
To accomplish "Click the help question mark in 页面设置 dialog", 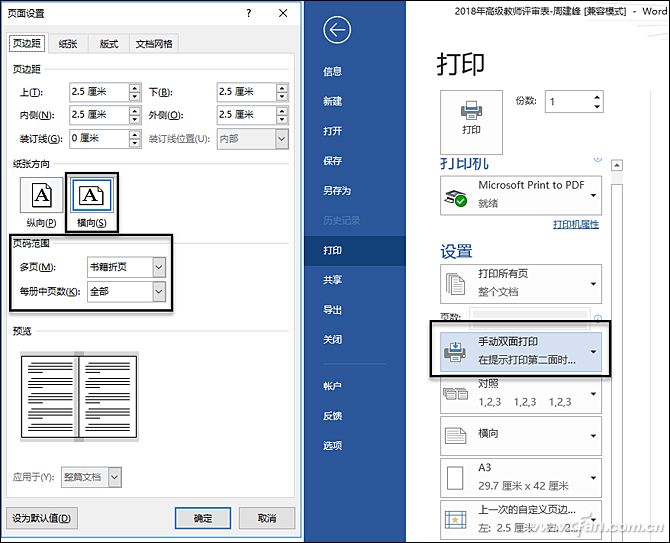I will [249, 13].
